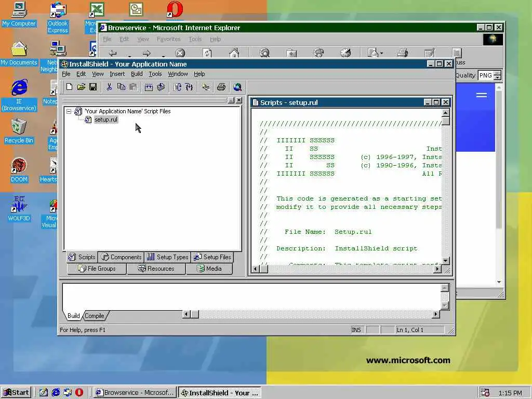
Task: Open My Computer desktop icon
Action: [19, 14]
